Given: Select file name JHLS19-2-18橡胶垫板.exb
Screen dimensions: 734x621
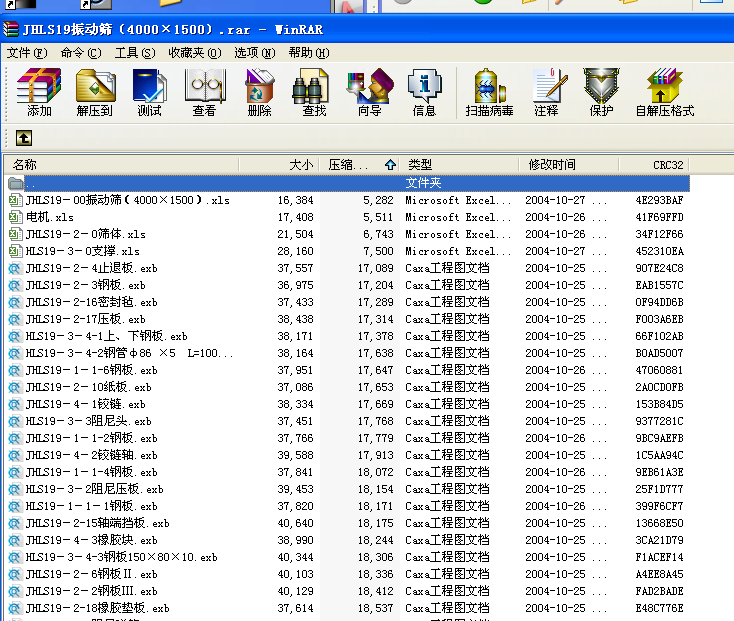Looking at the screenshot, I should [97, 608].
